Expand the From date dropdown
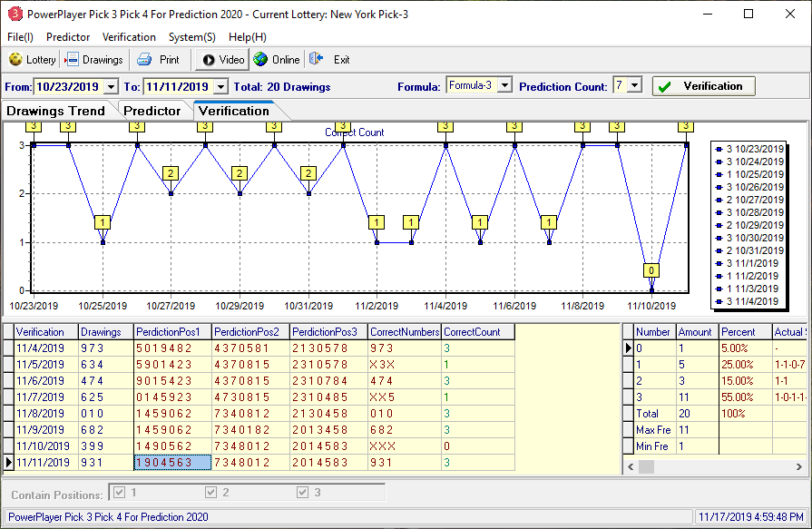The height and width of the screenshot is (529, 812). pos(111,86)
